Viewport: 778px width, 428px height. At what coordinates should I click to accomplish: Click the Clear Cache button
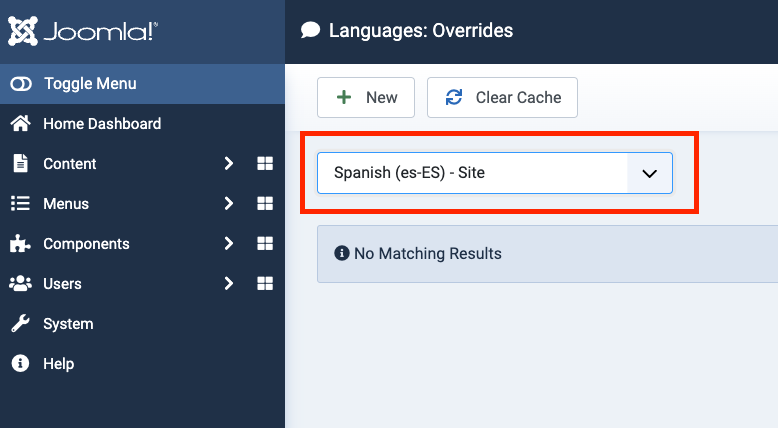[502, 97]
